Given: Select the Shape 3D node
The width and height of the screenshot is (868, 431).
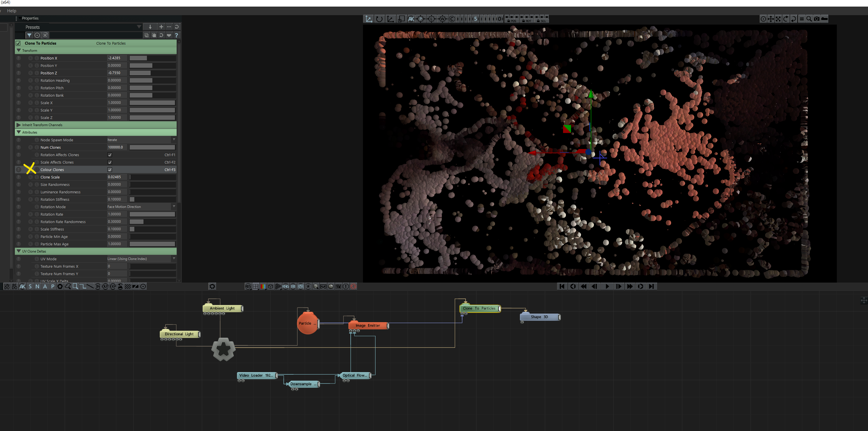Looking at the screenshot, I should pos(540,317).
